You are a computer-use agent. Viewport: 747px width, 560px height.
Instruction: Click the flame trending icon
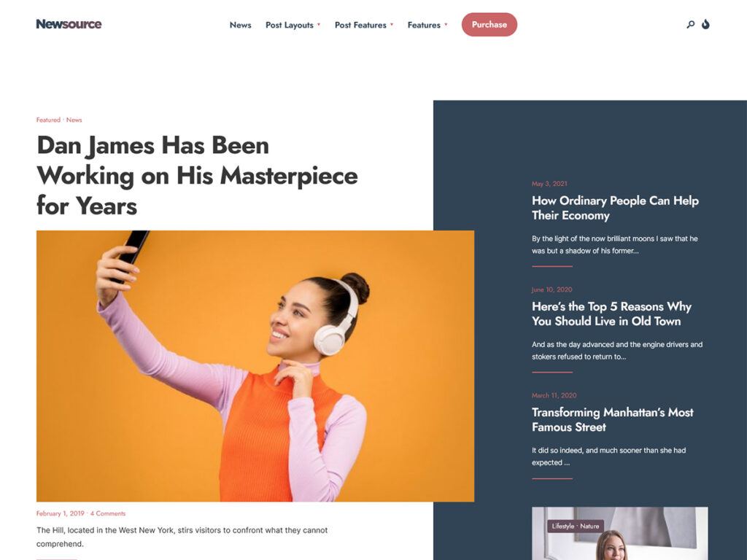(x=705, y=24)
